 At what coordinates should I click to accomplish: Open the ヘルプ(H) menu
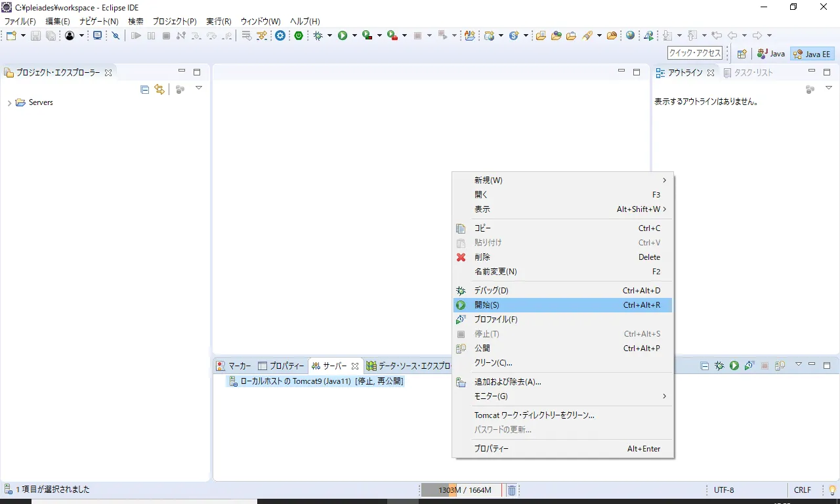[x=305, y=21]
